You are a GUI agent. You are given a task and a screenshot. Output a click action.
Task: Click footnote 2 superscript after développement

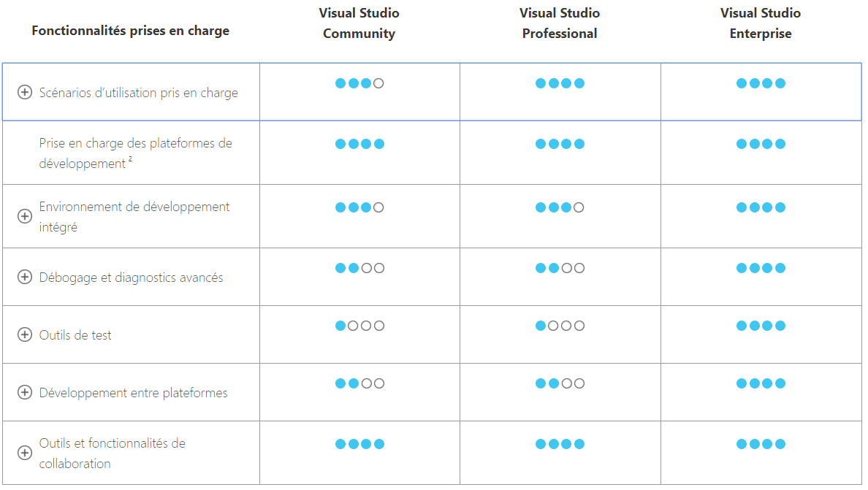pos(130,160)
